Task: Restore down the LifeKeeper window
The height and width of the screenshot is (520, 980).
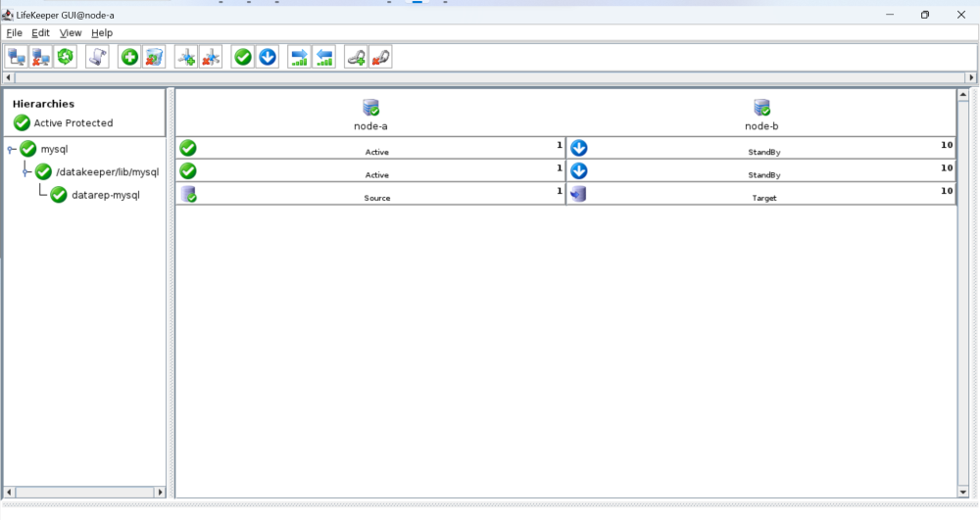Action: 925,15
